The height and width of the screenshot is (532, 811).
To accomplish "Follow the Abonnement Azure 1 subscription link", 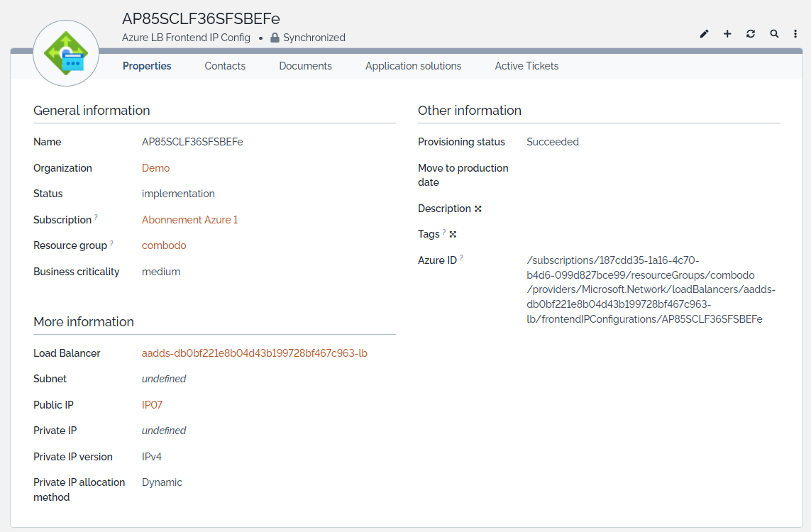I will [189, 220].
